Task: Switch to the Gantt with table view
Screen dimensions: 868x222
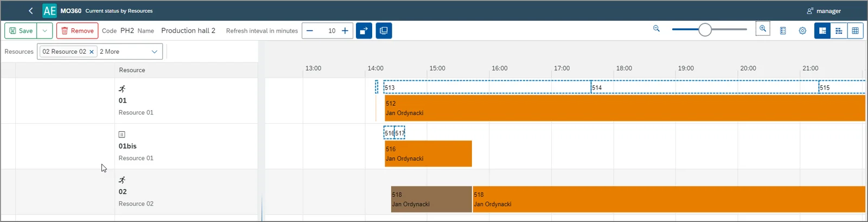Action: click(822, 31)
